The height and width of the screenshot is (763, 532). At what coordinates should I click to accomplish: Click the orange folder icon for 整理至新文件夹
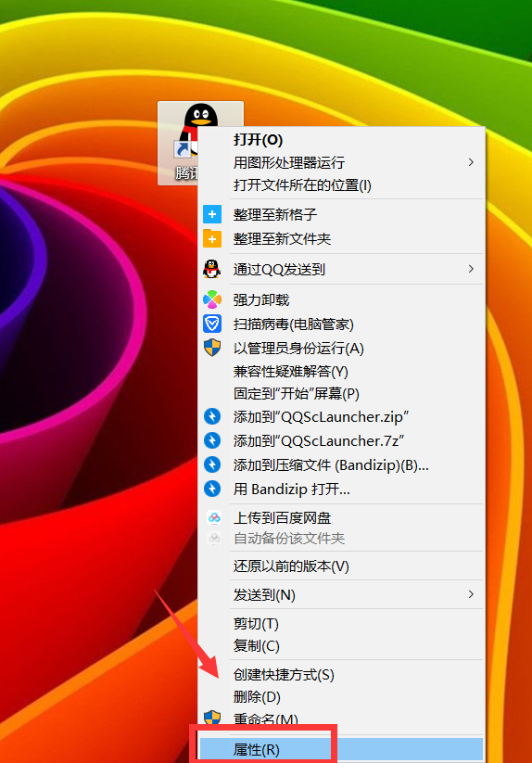click(212, 238)
